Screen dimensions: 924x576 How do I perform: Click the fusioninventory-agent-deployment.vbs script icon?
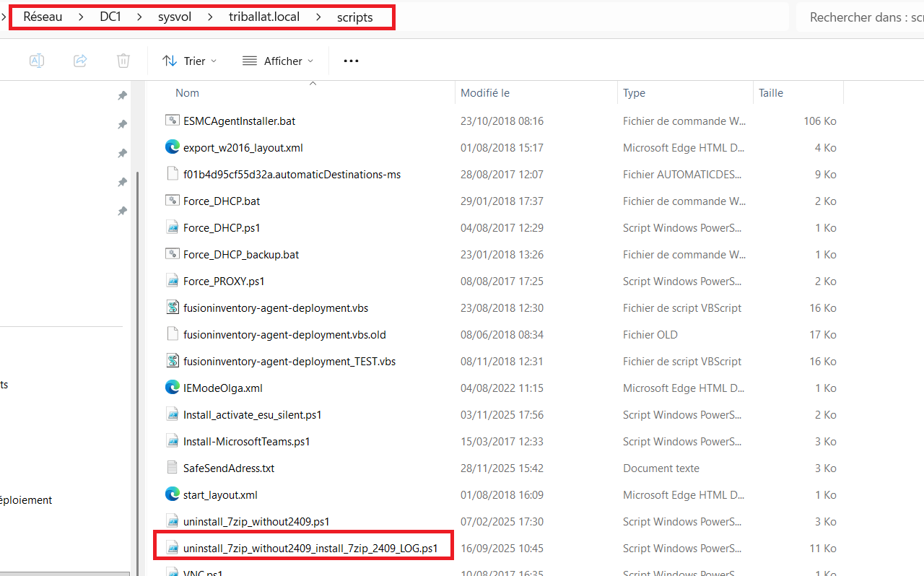click(x=172, y=307)
